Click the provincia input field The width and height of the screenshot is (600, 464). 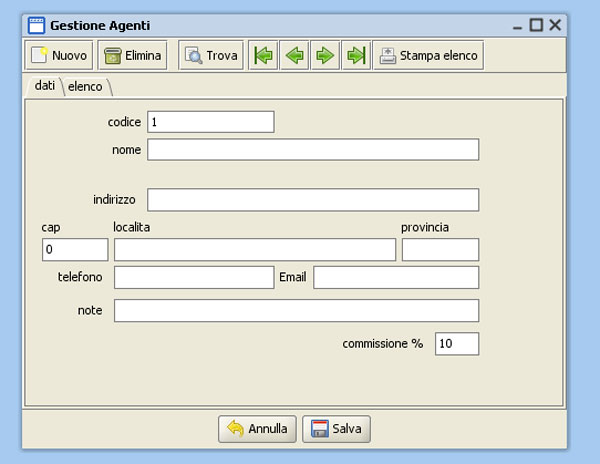[440, 250]
